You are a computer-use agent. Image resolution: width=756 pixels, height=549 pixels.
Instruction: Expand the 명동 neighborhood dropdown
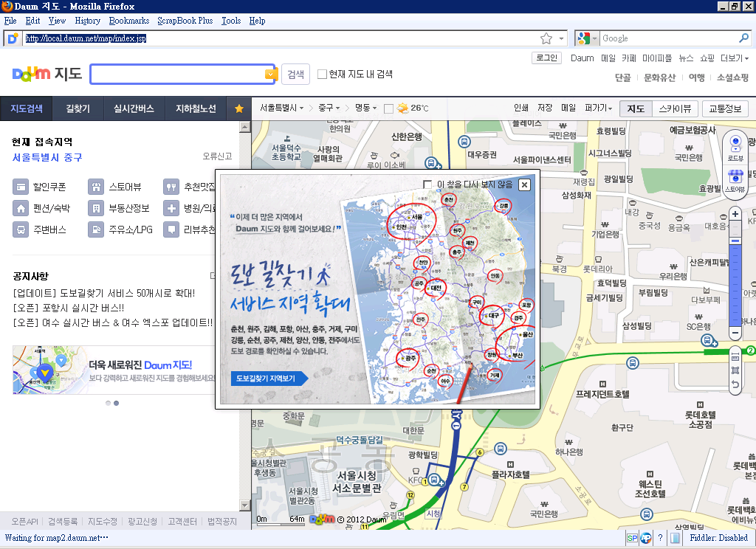click(x=366, y=108)
